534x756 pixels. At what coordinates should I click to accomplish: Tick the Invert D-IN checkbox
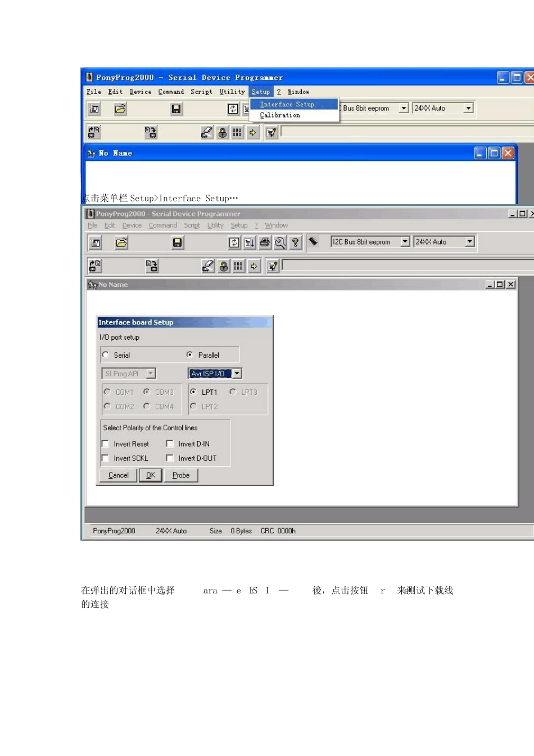[x=170, y=444]
